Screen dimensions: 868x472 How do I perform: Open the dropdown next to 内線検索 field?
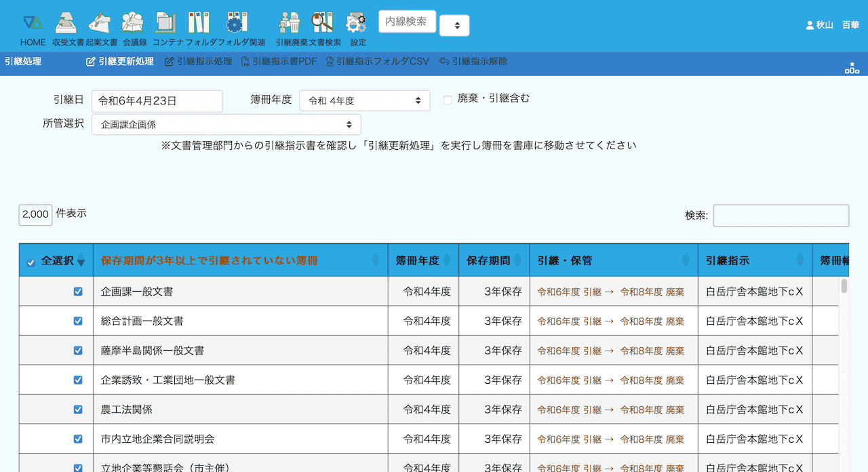click(454, 26)
